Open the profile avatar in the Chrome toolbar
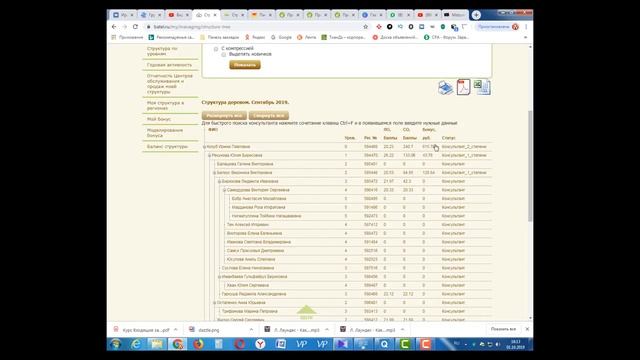The width and height of the screenshot is (640, 360). [x=515, y=27]
